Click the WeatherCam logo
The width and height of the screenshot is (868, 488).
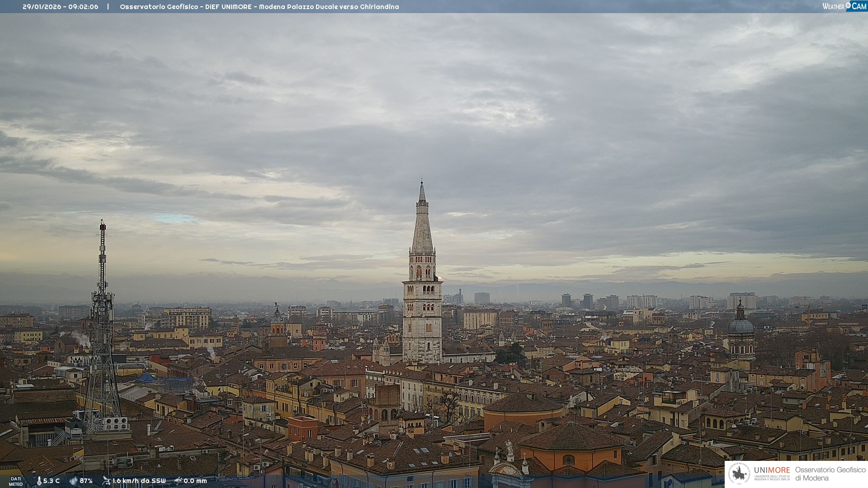point(844,6)
